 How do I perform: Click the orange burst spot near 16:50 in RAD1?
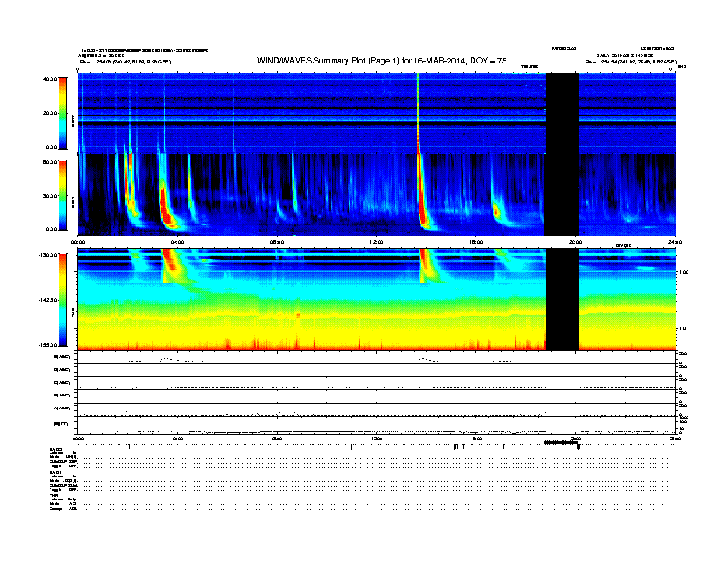coord(495,212)
